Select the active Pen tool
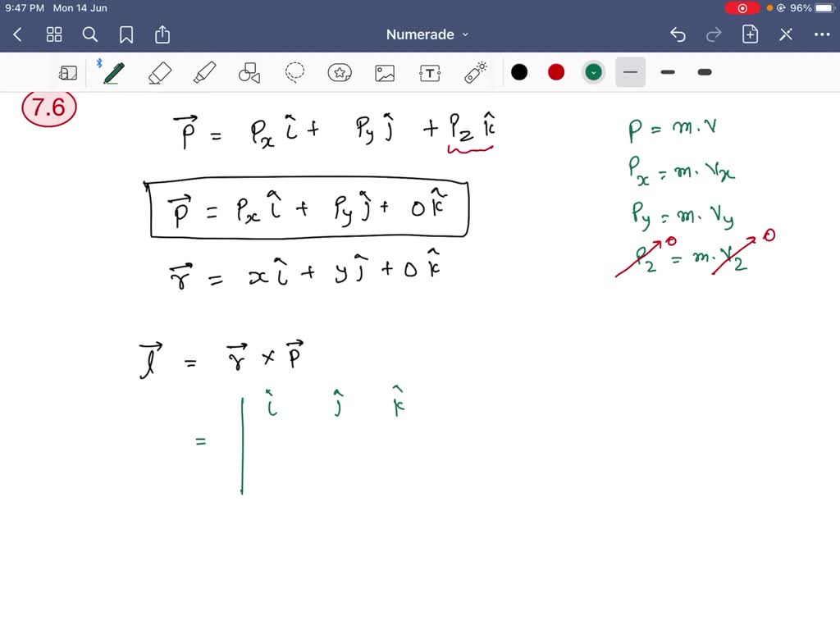Screen dimensions: 840x630 [113, 72]
